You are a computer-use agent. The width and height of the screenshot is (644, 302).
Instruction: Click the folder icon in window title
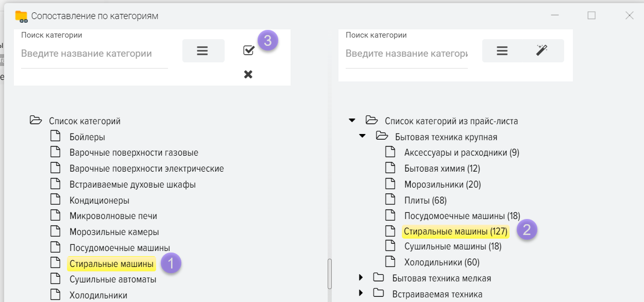[21, 16]
